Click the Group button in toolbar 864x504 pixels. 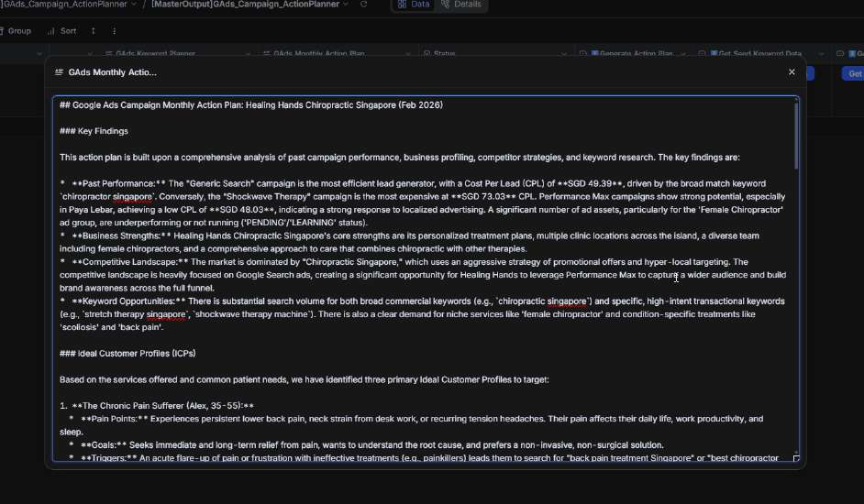[x=16, y=31]
